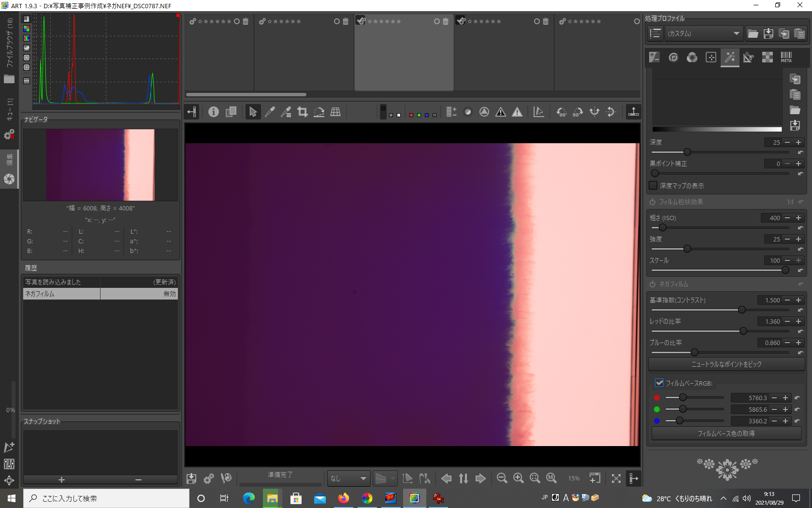Rotate the image left 90 degrees
This screenshot has height=508, width=812.
pos(562,112)
